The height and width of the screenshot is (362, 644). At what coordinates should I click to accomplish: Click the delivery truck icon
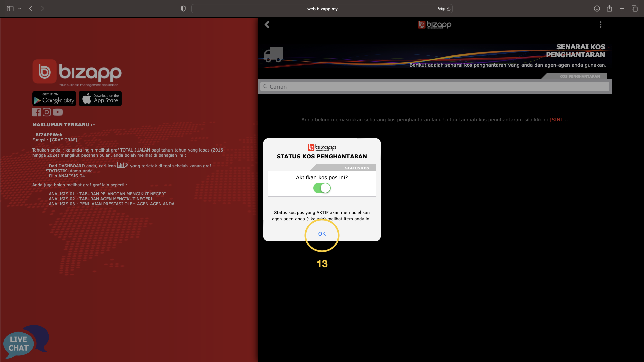pos(273,54)
